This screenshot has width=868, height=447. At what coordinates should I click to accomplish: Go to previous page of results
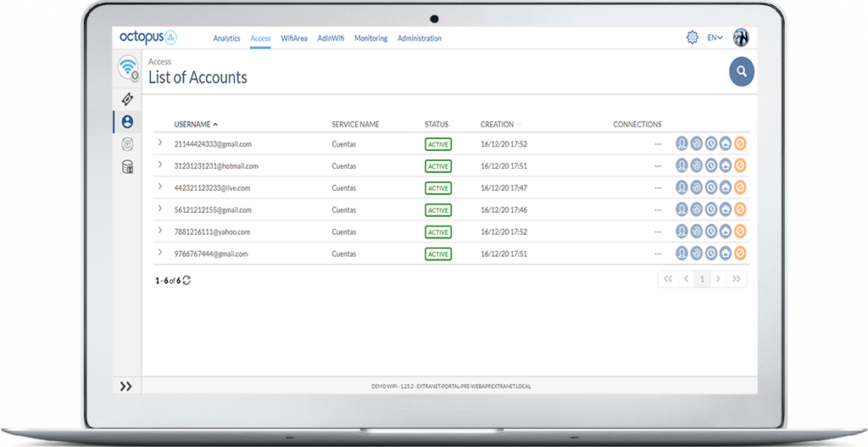[687, 279]
